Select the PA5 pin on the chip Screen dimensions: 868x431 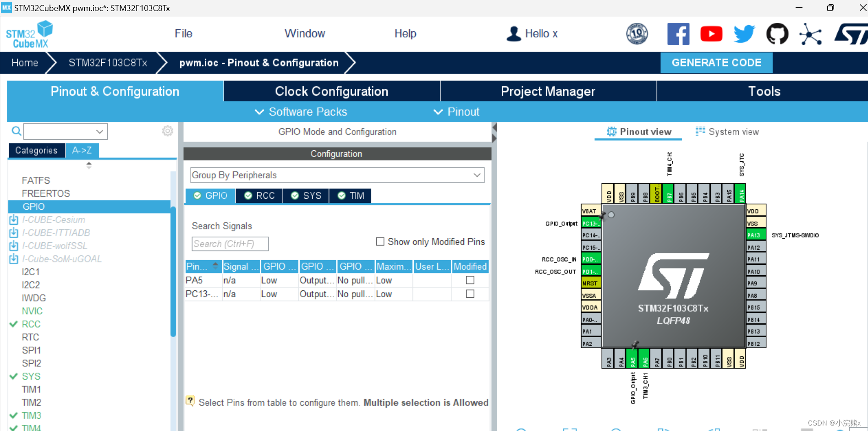(632, 358)
